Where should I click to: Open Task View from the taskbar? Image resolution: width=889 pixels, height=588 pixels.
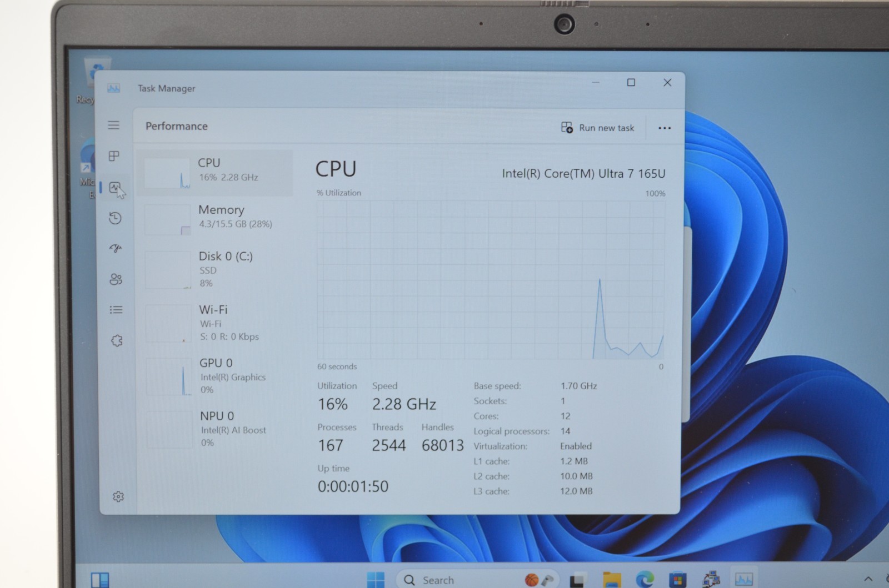tap(578, 580)
